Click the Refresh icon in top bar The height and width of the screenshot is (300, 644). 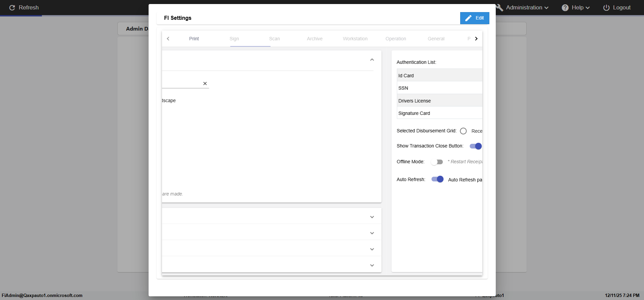12,8
